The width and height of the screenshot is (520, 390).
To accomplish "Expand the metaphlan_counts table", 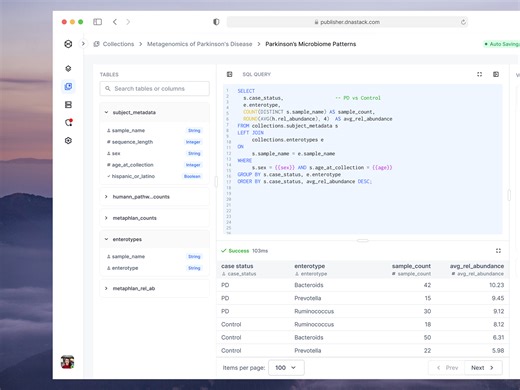I will 155,218.
